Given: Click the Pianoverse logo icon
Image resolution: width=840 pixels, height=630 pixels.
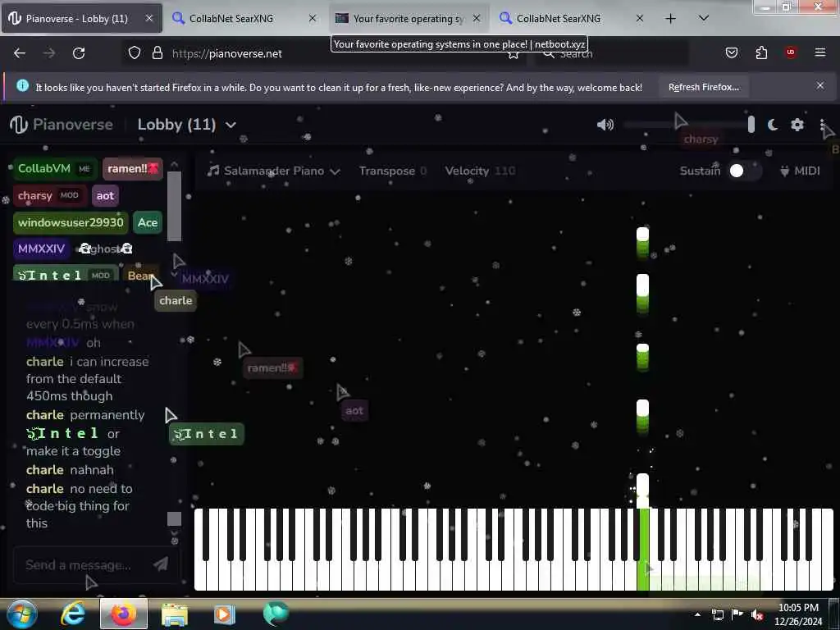Looking at the screenshot, I should coord(18,125).
